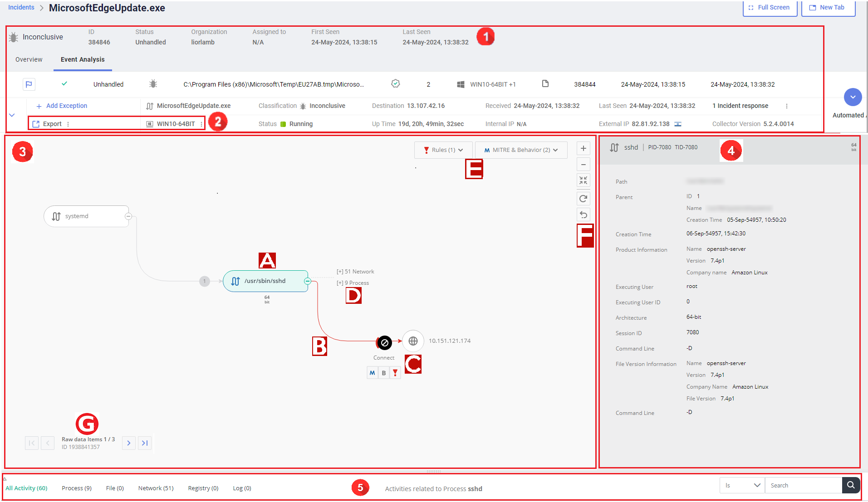The width and height of the screenshot is (868, 502).
Task: Go to the next raw data item
Action: coord(129,443)
